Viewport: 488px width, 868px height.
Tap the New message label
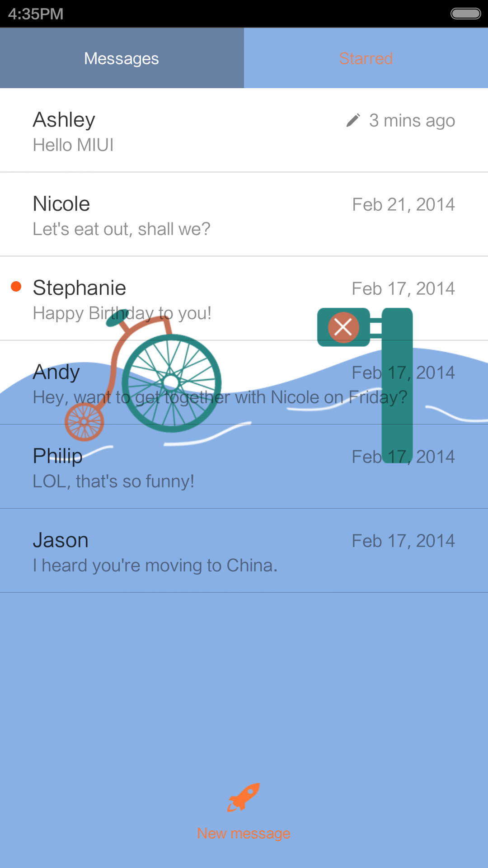[x=244, y=833]
